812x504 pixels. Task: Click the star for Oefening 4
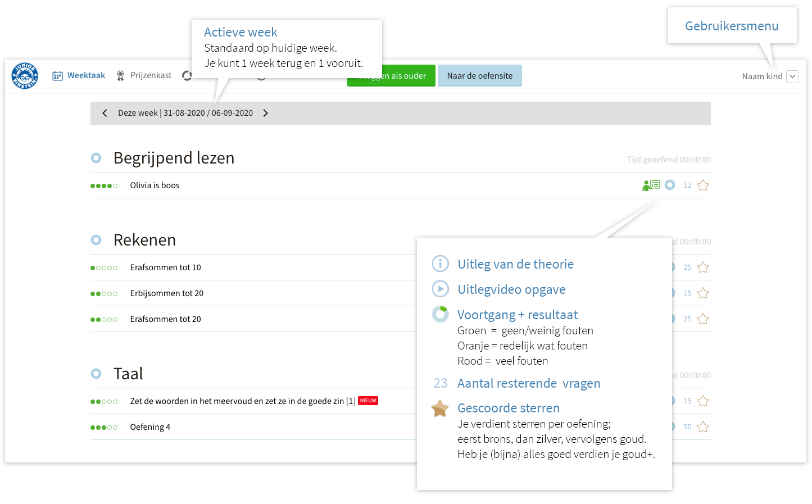coord(702,427)
